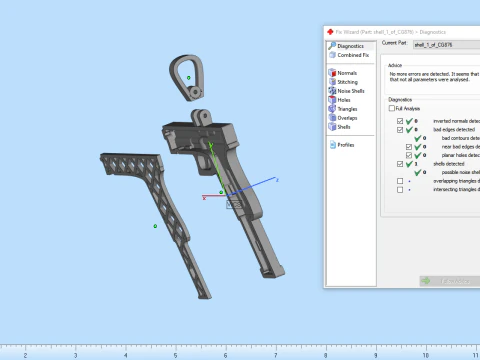Open the Noise Shells page
The image size is (480, 360).
tap(346, 91)
